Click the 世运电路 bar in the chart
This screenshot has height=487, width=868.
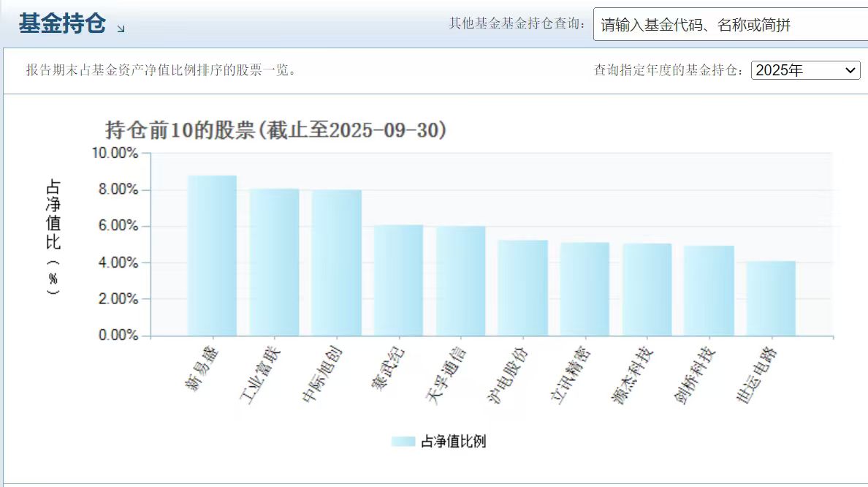pyautogui.click(x=771, y=298)
